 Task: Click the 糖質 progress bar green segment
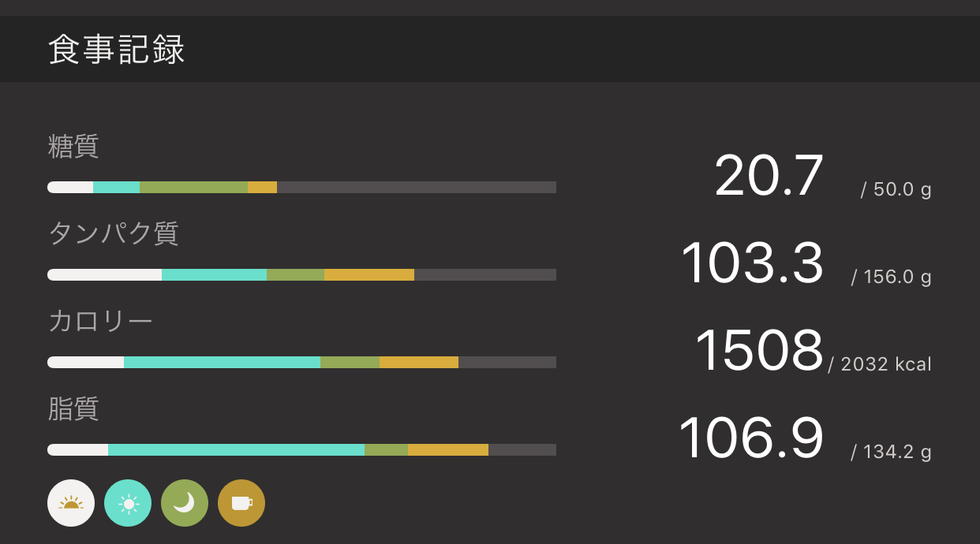193,188
